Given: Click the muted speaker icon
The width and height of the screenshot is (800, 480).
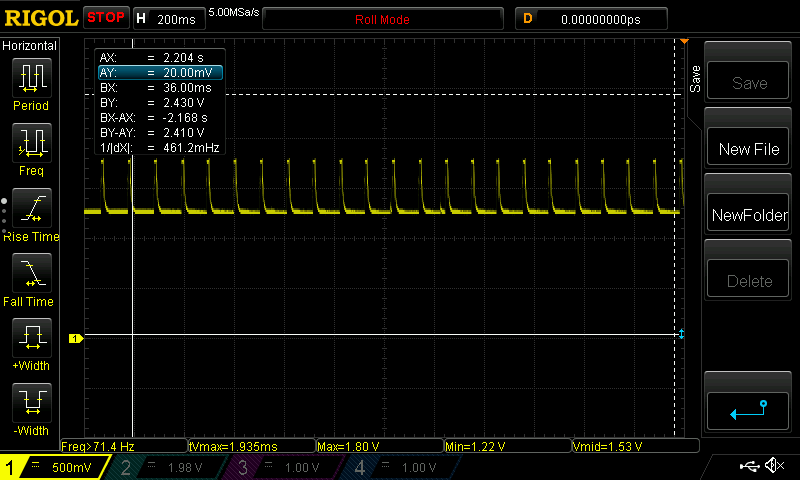Looking at the screenshot, I should [774, 465].
